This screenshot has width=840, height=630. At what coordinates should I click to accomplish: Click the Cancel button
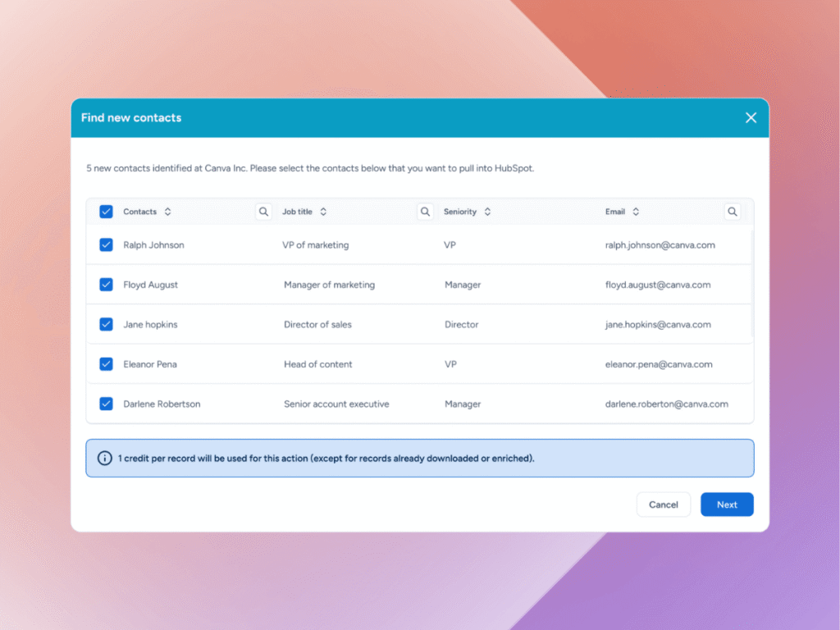(663, 504)
